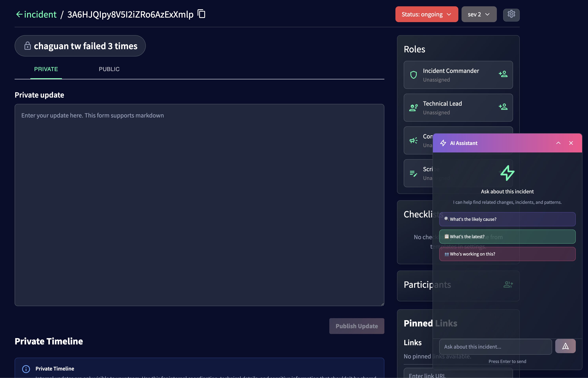Copy the incident ID

pos(201,14)
